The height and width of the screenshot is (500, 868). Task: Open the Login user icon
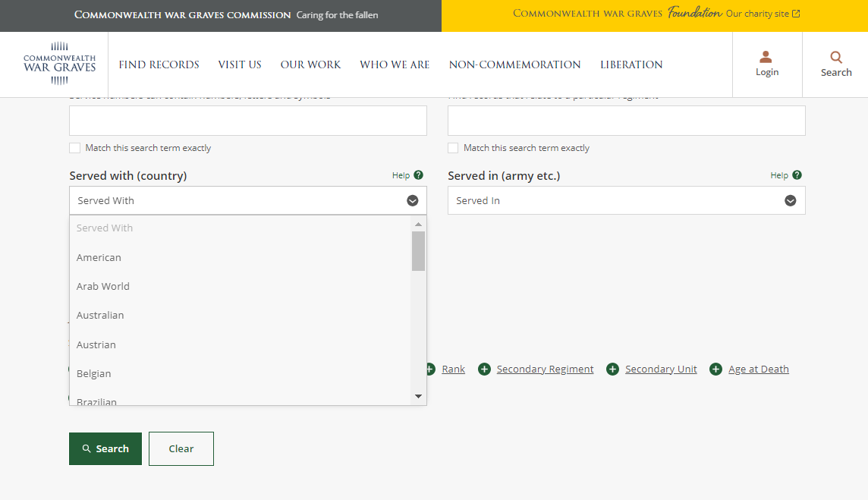pyautogui.click(x=766, y=58)
